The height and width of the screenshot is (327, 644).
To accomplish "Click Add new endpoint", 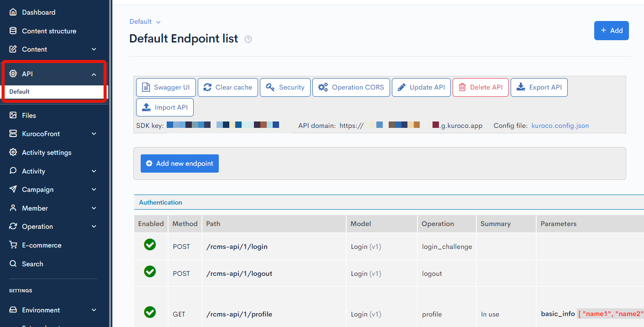I will (179, 163).
